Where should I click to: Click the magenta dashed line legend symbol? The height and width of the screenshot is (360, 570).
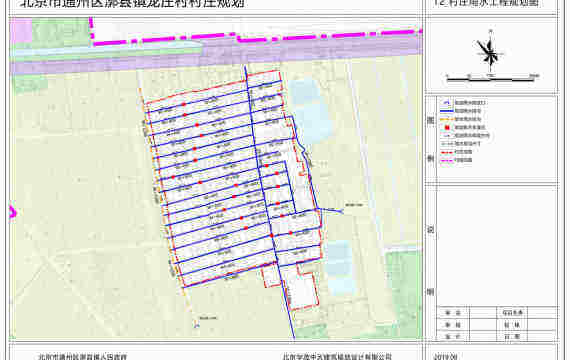(x=446, y=160)
